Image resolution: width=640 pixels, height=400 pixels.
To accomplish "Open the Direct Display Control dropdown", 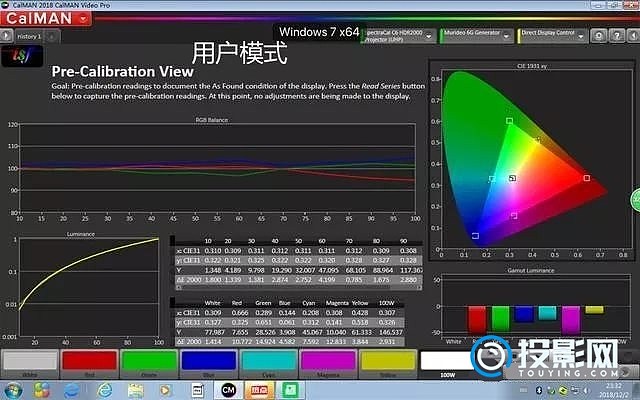I will [x=560, y=34].
